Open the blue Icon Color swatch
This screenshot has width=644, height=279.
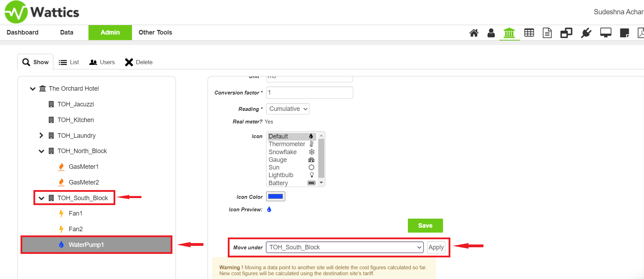pos(276,197)
